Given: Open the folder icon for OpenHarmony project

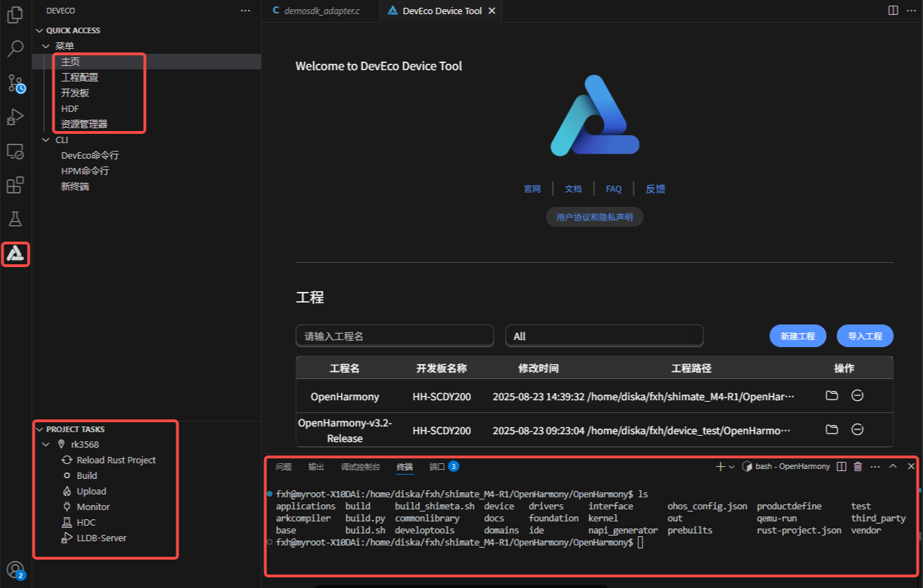Looking at the screenshot, I should [832, 395].
